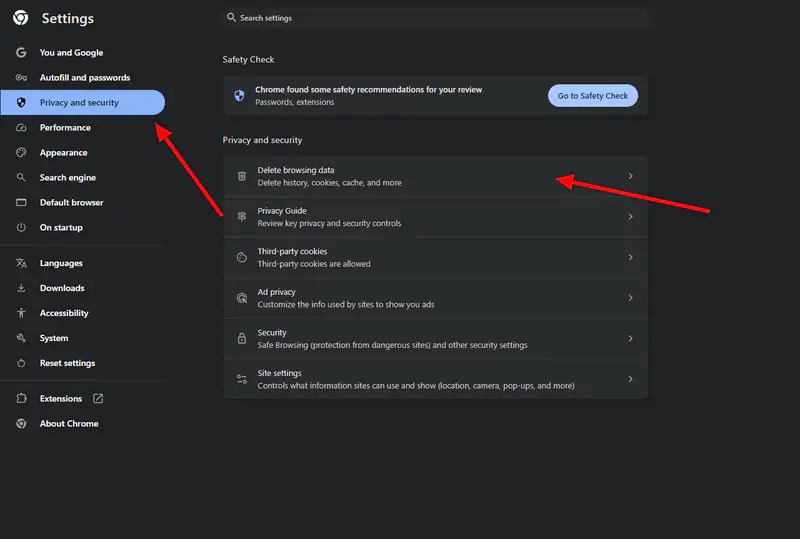Open About Chrome page
Screen dimensions: 800x539
pos(68,424)
